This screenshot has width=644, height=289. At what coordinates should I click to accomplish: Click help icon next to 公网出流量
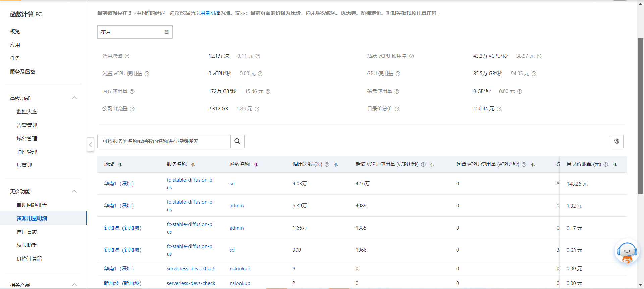(132, 109)
